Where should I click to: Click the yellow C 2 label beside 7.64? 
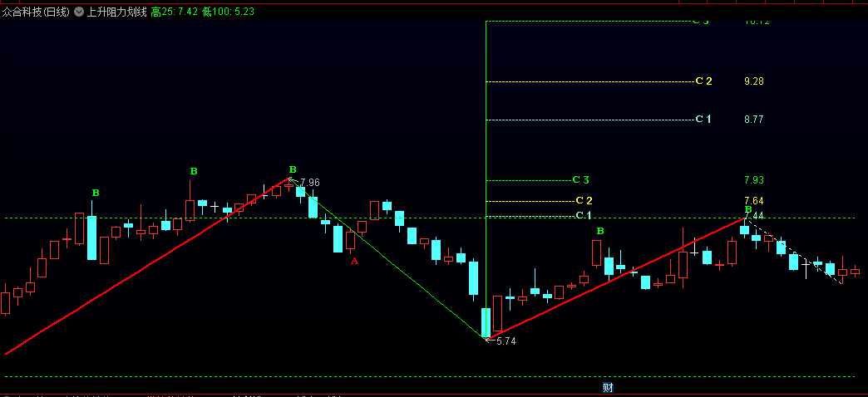click(584, 200)
